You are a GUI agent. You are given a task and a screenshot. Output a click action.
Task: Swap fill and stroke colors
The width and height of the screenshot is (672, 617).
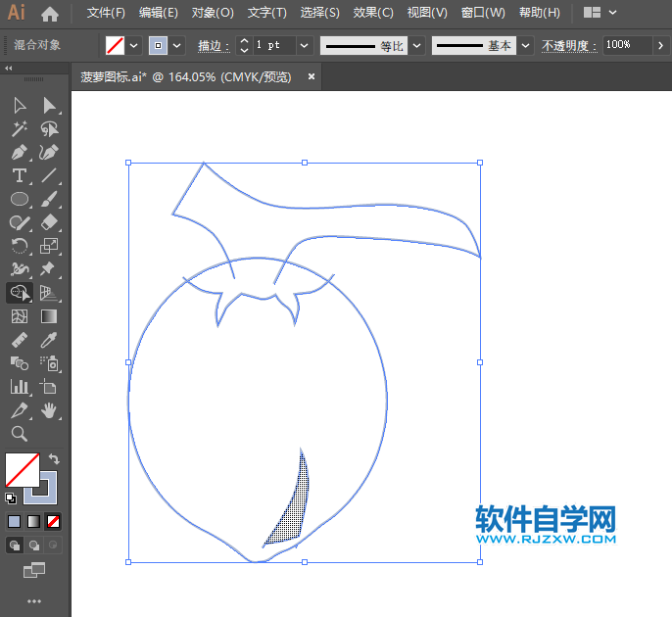click(55, 459)
